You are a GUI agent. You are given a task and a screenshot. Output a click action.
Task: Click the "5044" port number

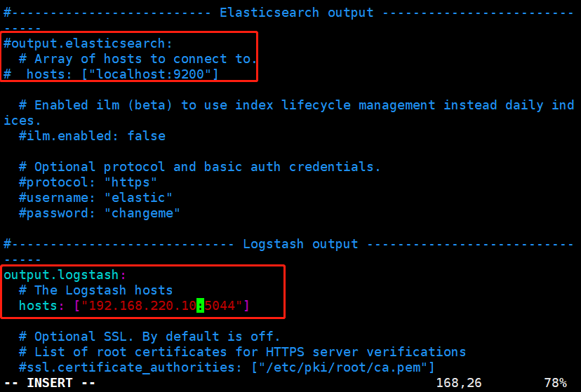click(220, 306)
